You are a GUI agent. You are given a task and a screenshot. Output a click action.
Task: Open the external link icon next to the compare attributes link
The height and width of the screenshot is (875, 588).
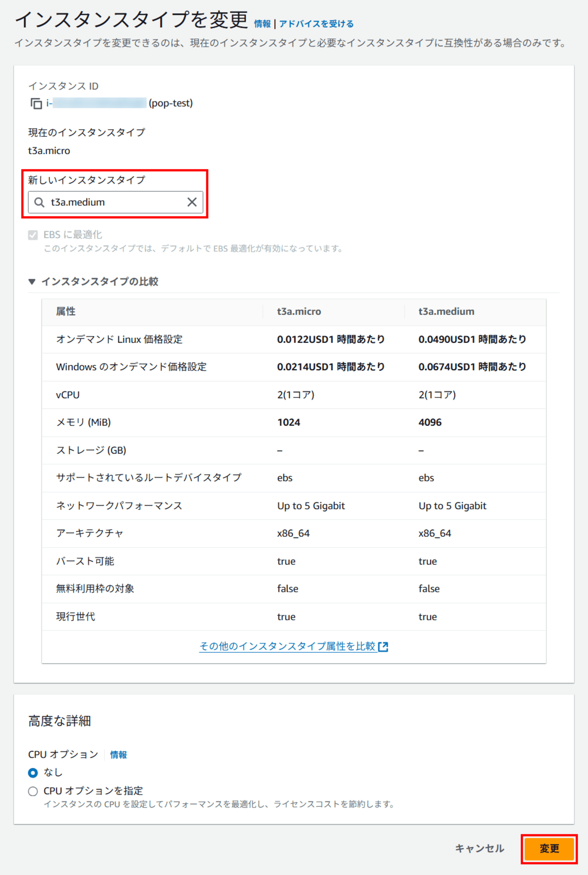pos(383,646)
